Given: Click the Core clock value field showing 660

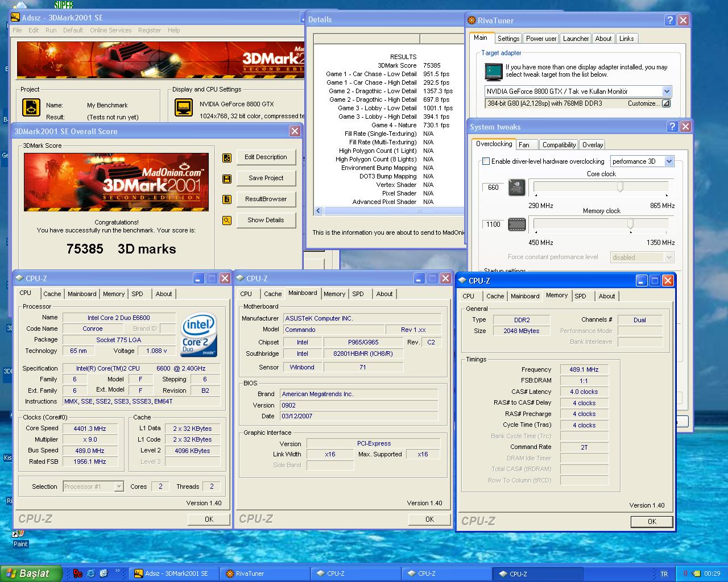Looking at the screenshot, I should coord(493,188).
